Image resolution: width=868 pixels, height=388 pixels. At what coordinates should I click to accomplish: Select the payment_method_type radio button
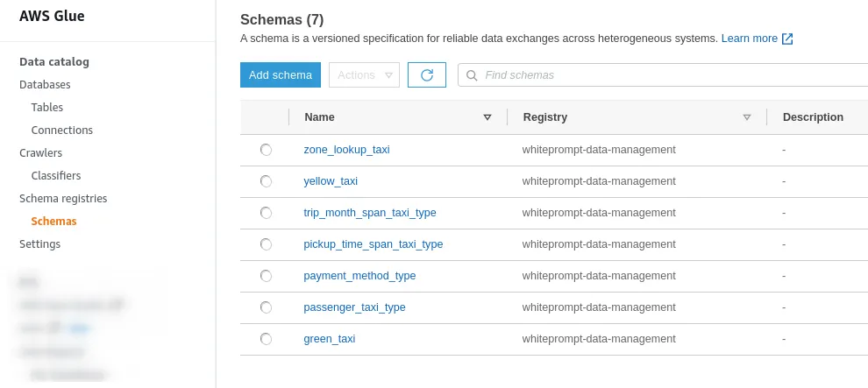point(267,276)
